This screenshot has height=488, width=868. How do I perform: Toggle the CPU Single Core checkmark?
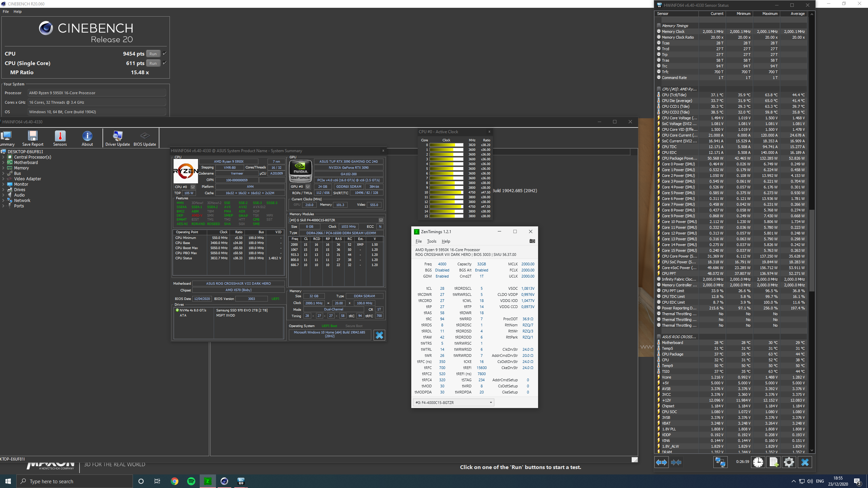(164, 63)
